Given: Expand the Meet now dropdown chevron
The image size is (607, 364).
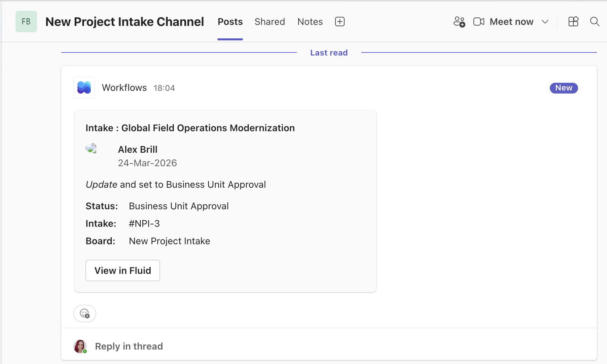Looking at the screenshot, I should 545,22.
